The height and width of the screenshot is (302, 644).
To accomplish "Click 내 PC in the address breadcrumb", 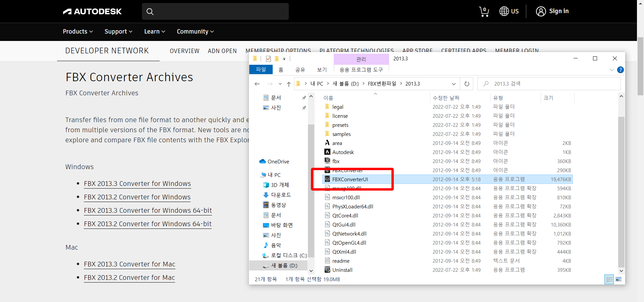I will (317, 84).
